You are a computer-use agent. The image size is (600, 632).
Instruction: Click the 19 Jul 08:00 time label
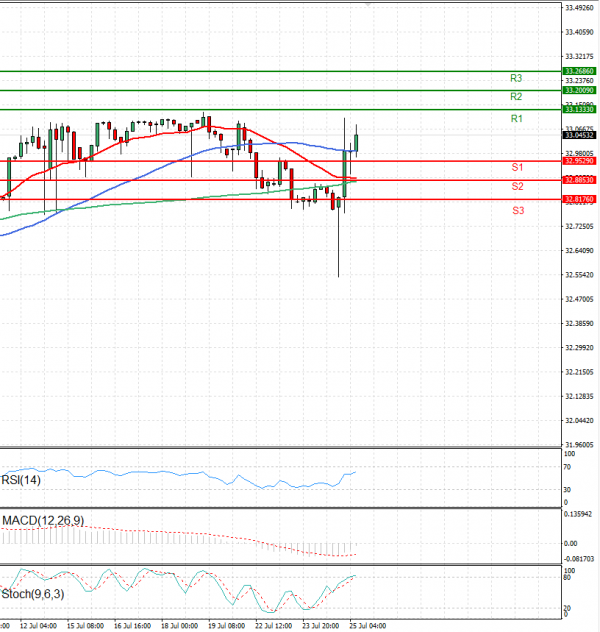point(226,626)
